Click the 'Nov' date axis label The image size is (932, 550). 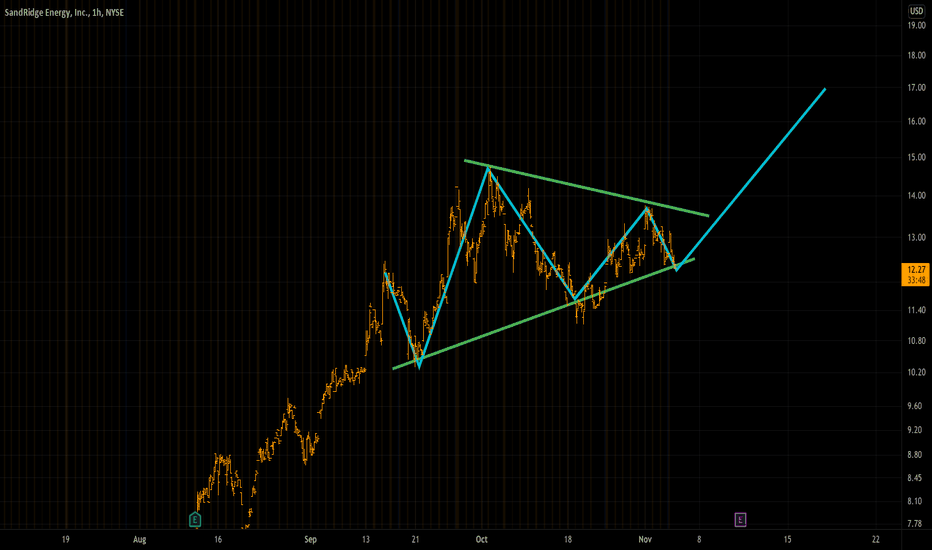point(645,540)
